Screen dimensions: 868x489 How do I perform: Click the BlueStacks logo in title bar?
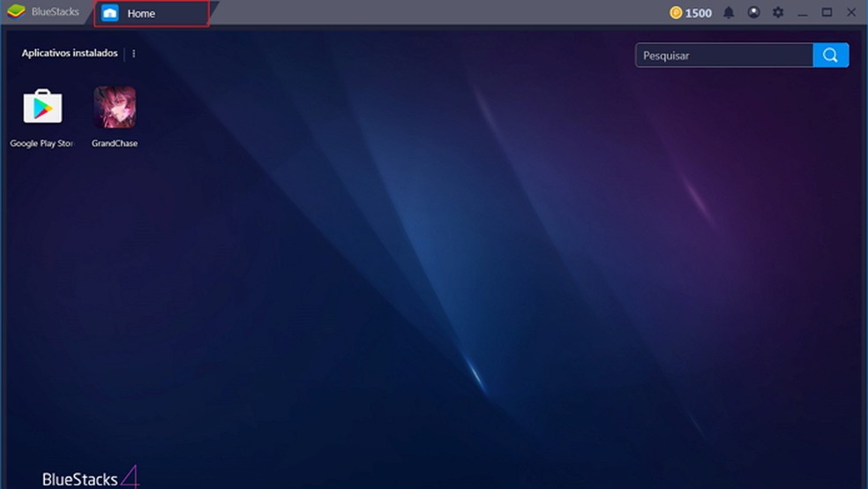(x=17, y=11)
